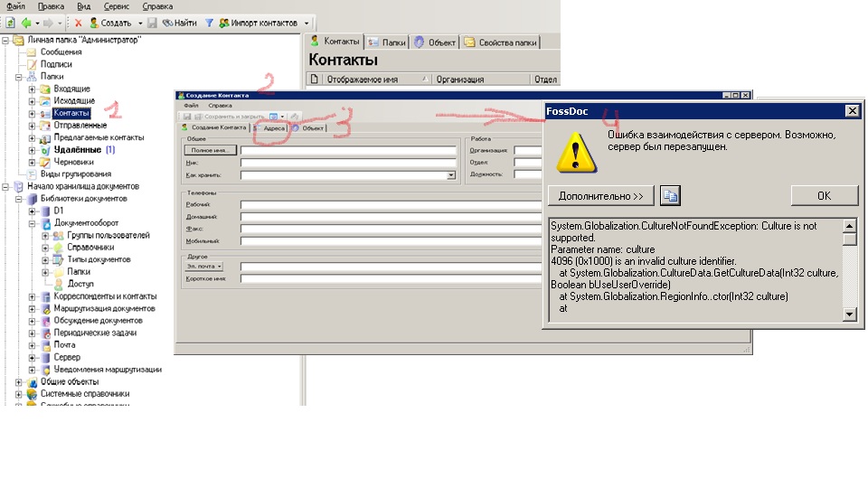
Task: Click the Адреса tab in Создание Контакта
Action: tap(269, 127)
